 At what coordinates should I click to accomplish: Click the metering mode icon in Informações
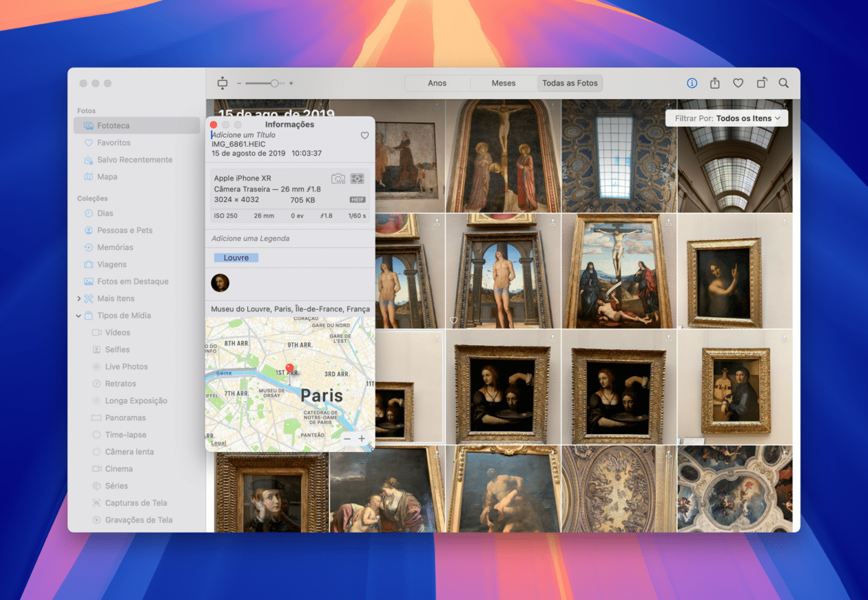pos(357,179)
